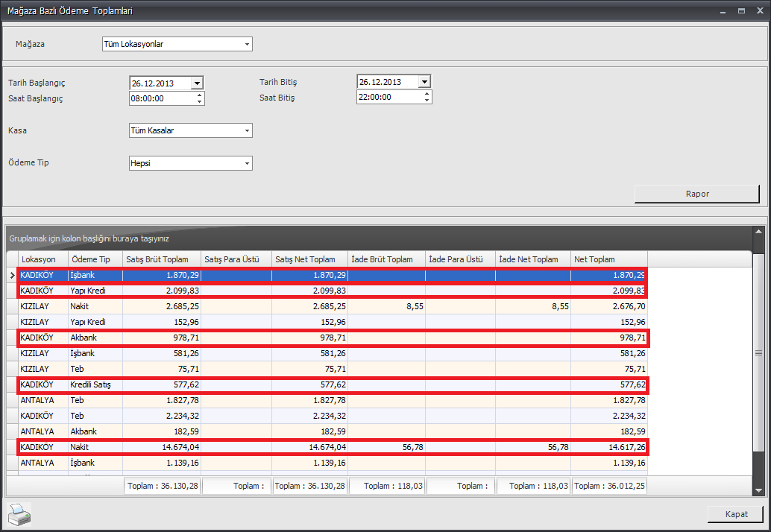Select the KIZILAY Nakit row
The width and height of the screenshot is (771, 532).
(x=333, y=306)
